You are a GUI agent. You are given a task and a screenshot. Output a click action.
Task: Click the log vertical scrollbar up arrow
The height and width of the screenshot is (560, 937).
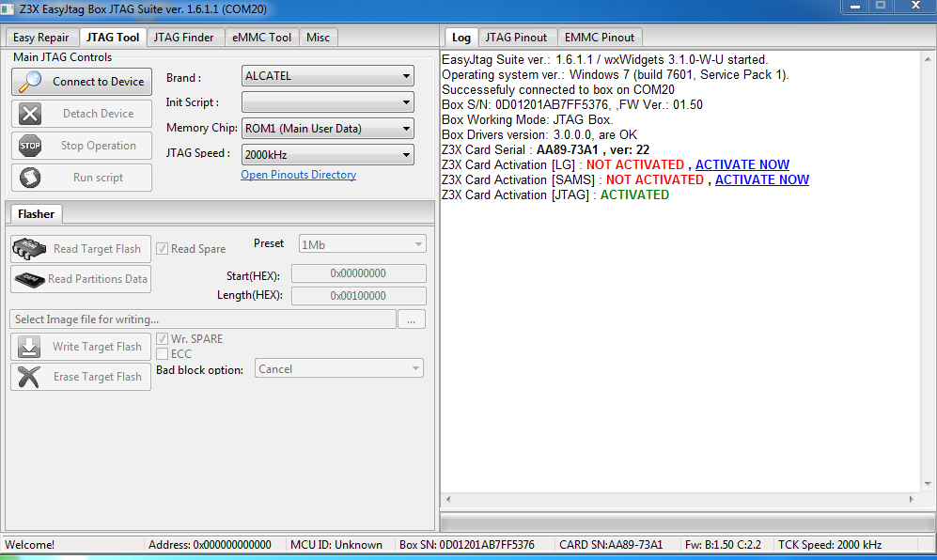coord(928,59)
